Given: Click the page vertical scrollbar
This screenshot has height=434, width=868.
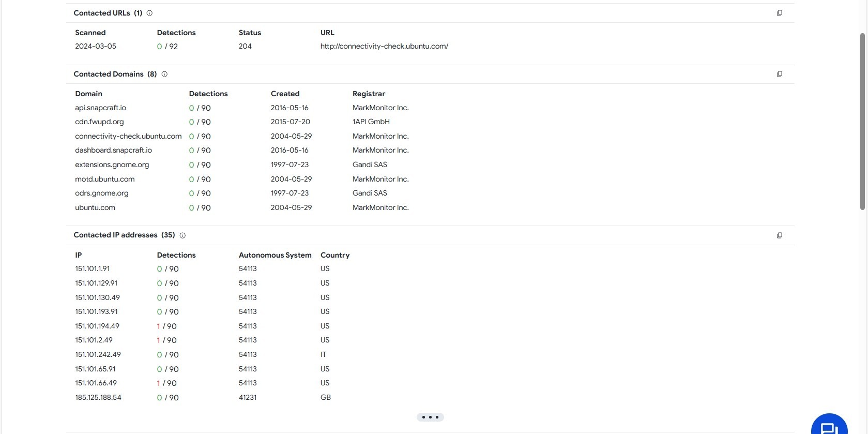Looking at the screenshot, I should [x=862, y=122].
